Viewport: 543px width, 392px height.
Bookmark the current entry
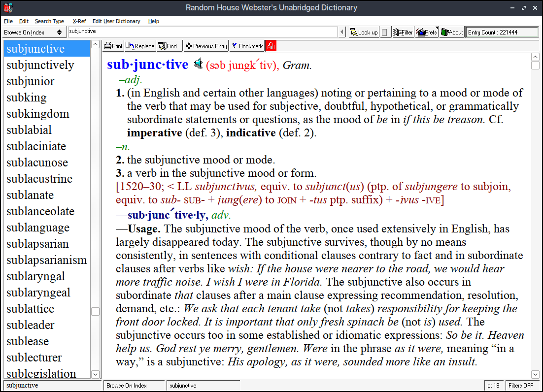(247, 46)
